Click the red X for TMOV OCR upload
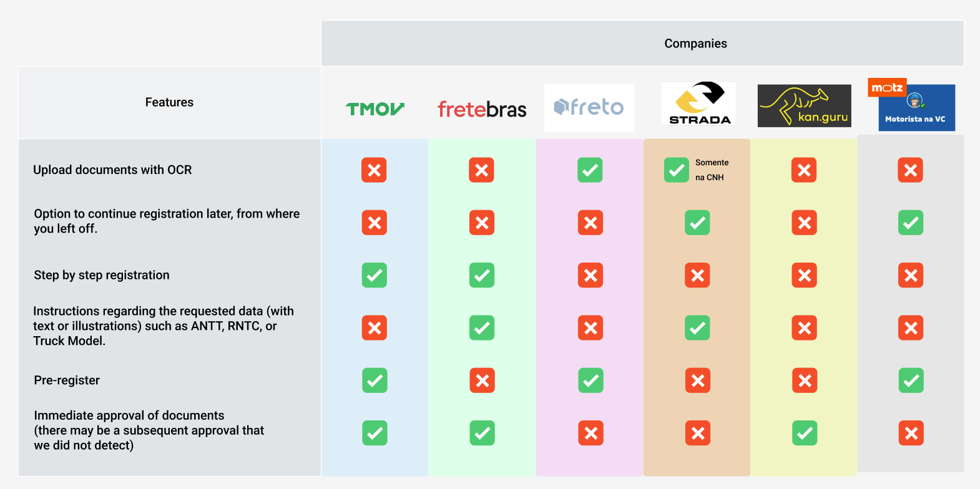 (374, 170)
